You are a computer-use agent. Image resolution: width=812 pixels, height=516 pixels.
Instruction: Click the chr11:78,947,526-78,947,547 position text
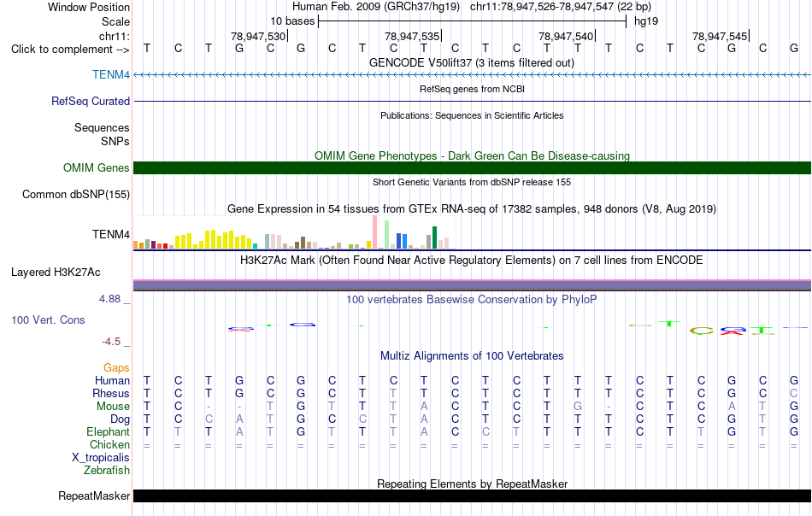click(x=542, y=7)
